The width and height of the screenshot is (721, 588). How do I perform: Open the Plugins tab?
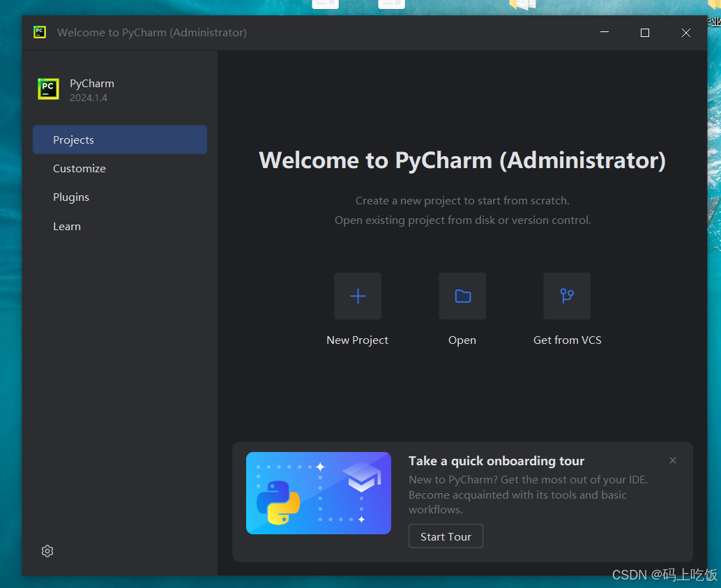click(120, 197)
